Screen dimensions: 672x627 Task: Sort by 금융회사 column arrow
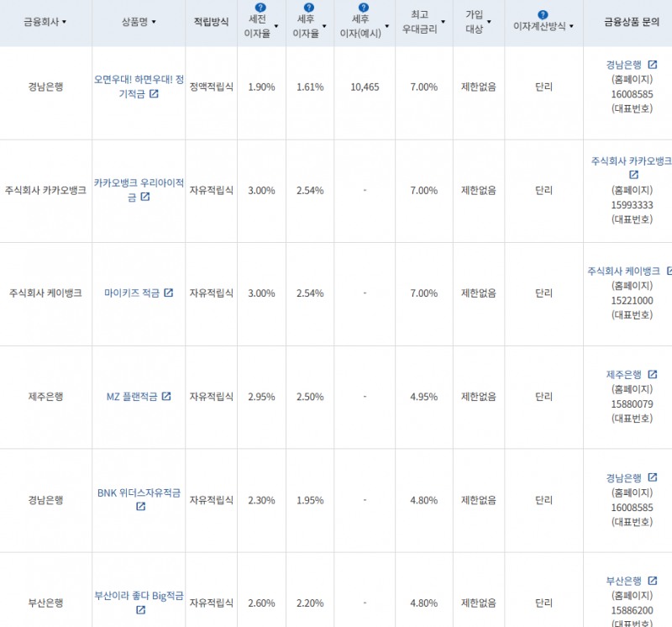pos(65,22)
